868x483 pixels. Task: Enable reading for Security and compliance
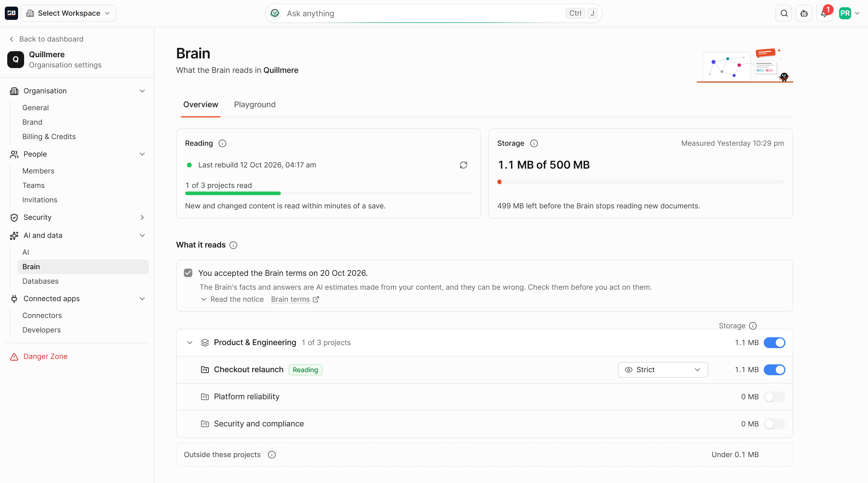(x=774, y=424)
